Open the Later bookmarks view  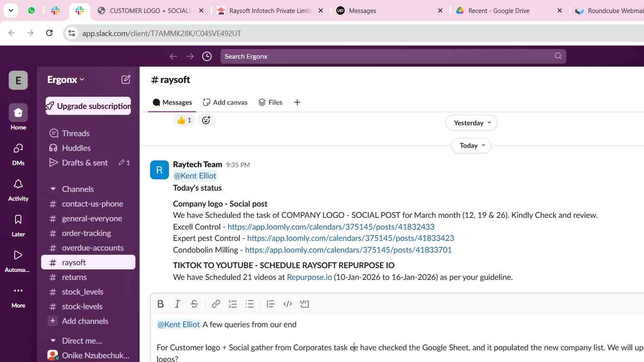[x=18, y=225]
